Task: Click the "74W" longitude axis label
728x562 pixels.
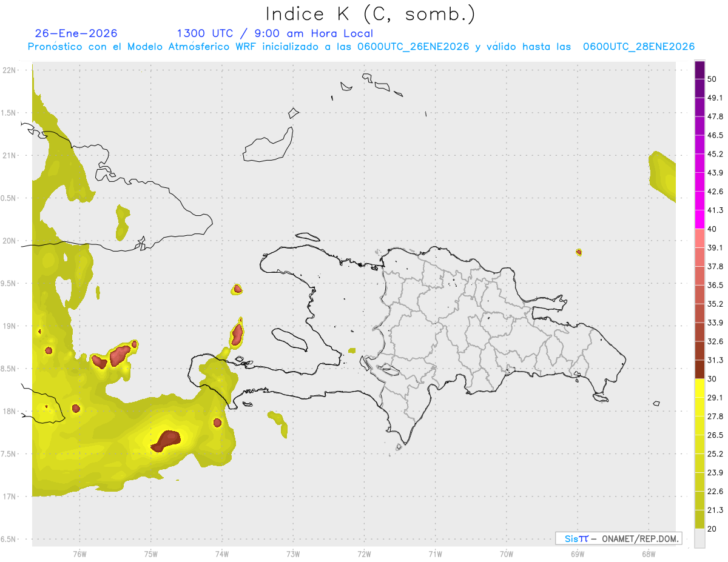Action: click(222, 554)
